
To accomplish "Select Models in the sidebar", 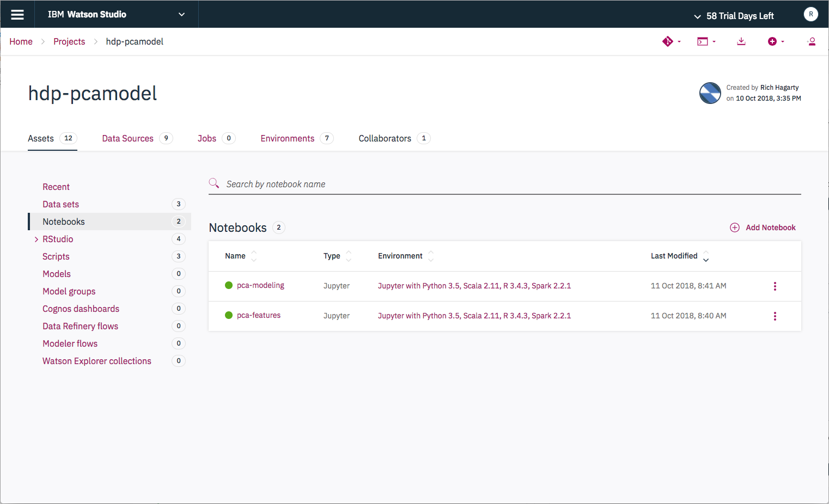I will click(x=57, y=274).
